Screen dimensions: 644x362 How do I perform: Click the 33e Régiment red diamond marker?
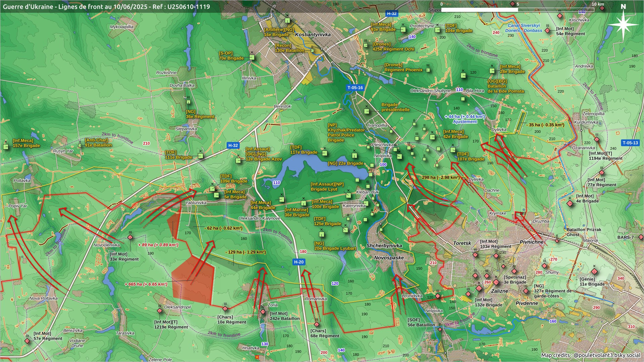[x=130, y=238]
